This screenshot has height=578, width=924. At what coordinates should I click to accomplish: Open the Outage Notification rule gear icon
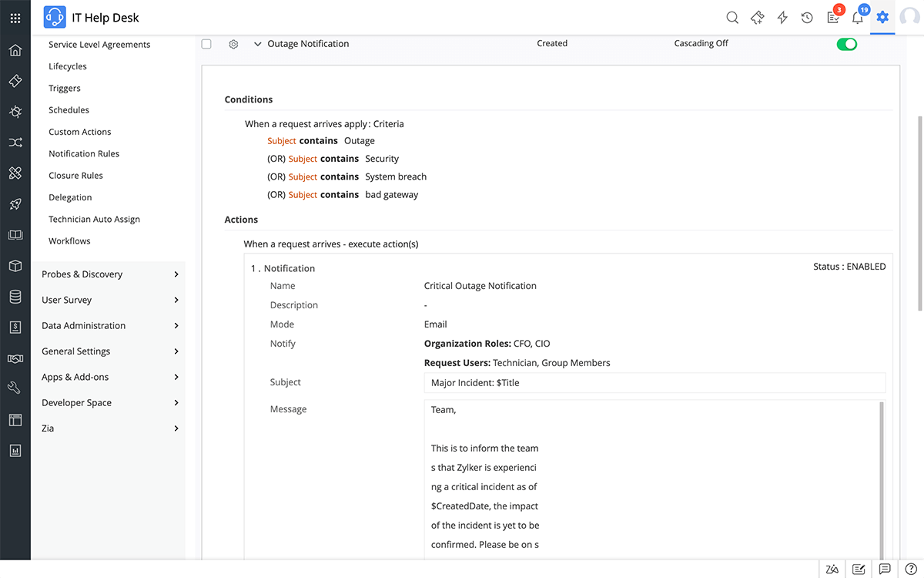233,44
